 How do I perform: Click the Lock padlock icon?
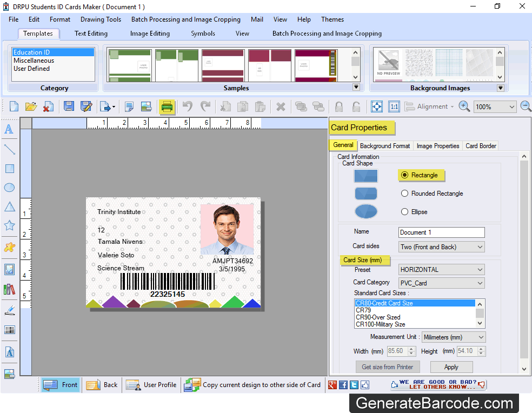pos(338,106)
